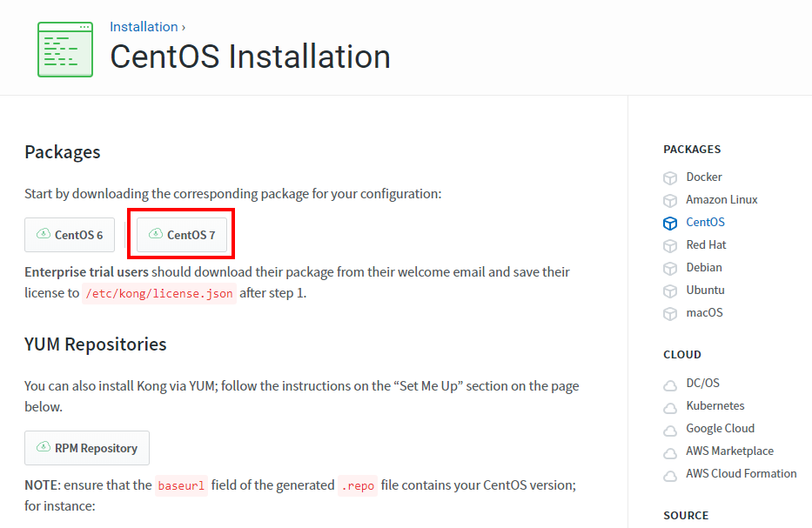Image resolution: width=812 pixels, height=528 pixels.
Task: Open AWS Cloud Formation page
Action: 741,474
